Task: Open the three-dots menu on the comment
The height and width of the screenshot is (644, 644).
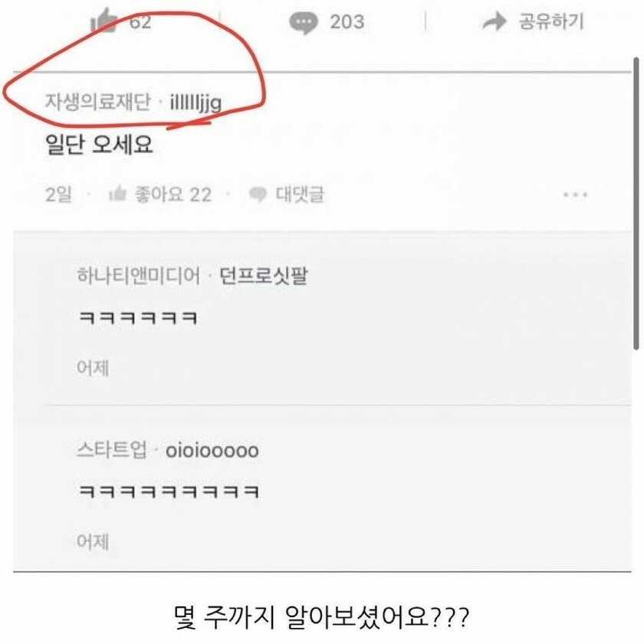Action: pos(575,194)
